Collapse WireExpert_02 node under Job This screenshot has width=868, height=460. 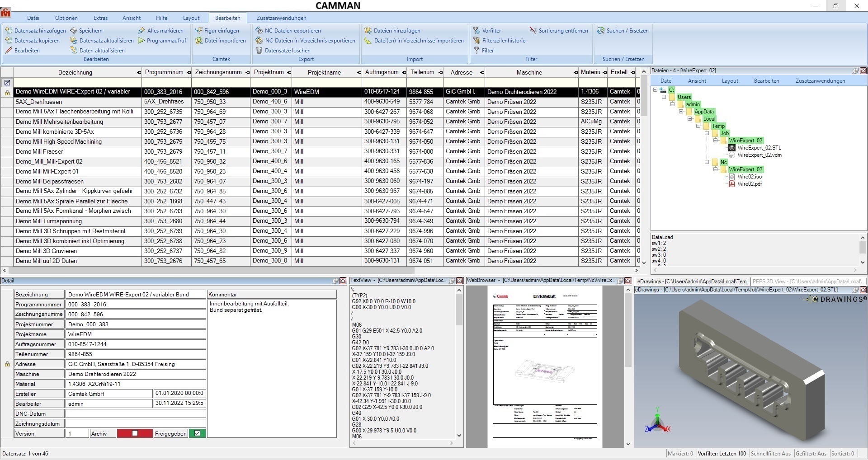716,141
